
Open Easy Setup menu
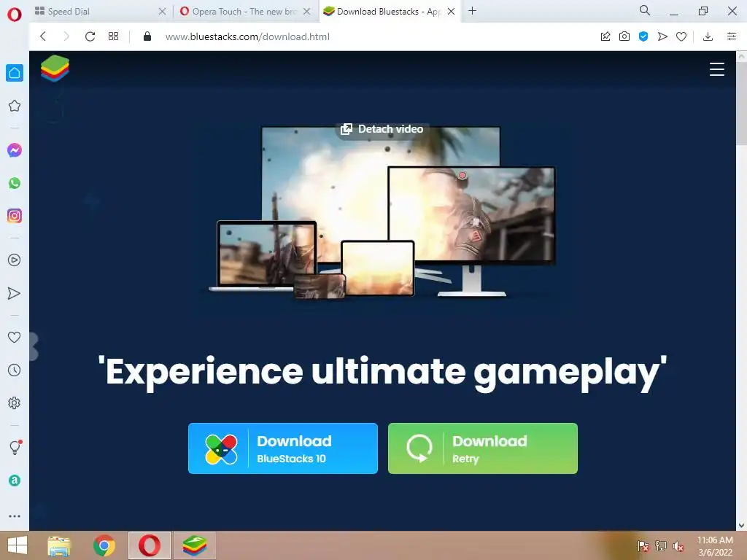coord(732,36)
